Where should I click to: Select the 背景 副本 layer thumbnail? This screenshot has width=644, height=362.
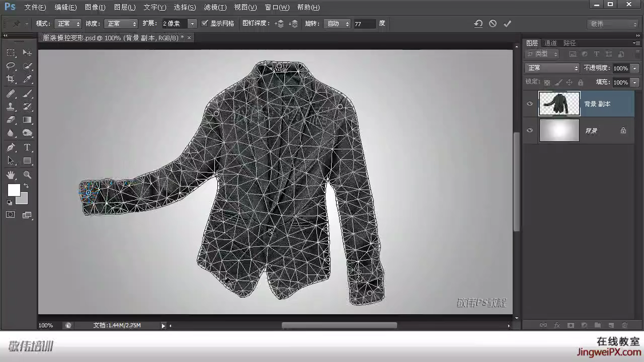pos(559,104)
